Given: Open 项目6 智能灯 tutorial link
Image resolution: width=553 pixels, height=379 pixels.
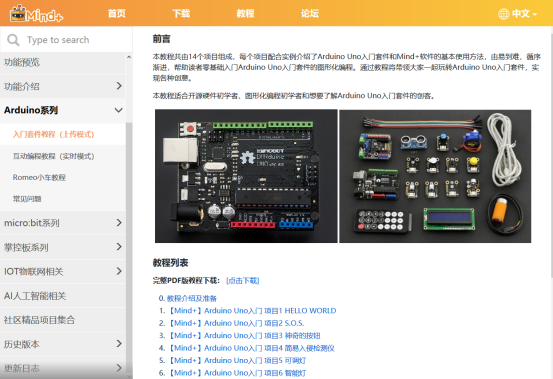Looking at the screenshot, I should [x=237, y=373].
